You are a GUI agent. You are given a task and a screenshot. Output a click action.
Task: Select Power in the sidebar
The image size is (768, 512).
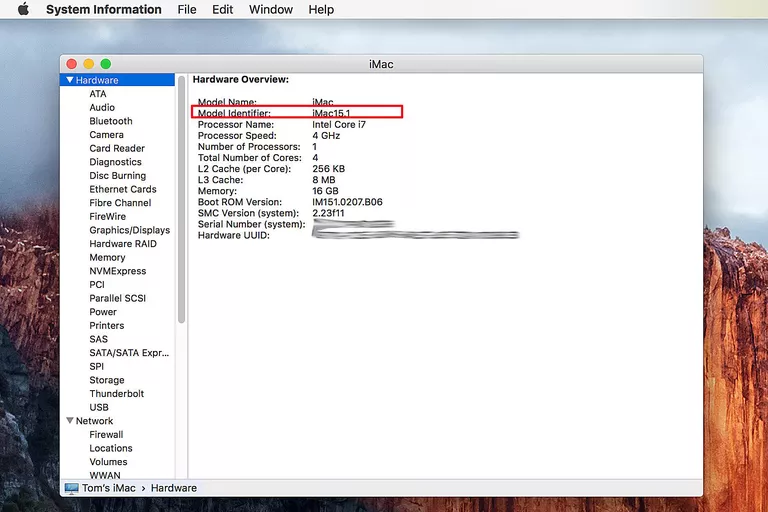(103, 312)
